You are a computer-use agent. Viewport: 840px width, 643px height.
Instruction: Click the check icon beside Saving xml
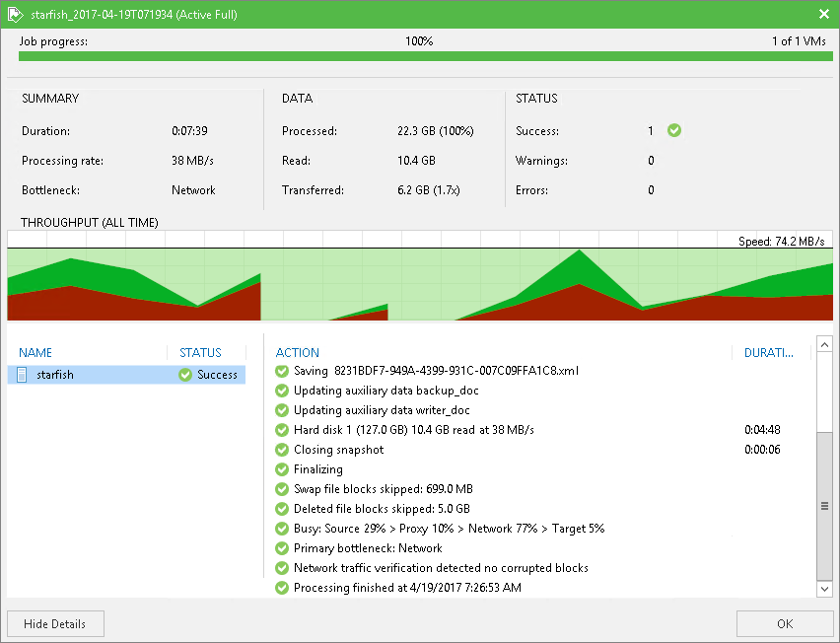coord(282,371)
